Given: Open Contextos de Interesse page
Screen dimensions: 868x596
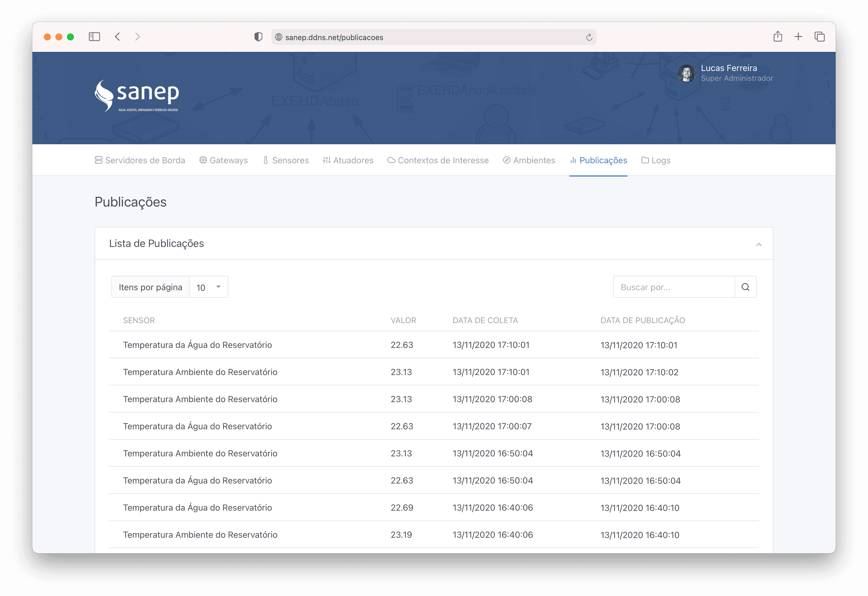Looking at the screenshot, I should 438,160.
